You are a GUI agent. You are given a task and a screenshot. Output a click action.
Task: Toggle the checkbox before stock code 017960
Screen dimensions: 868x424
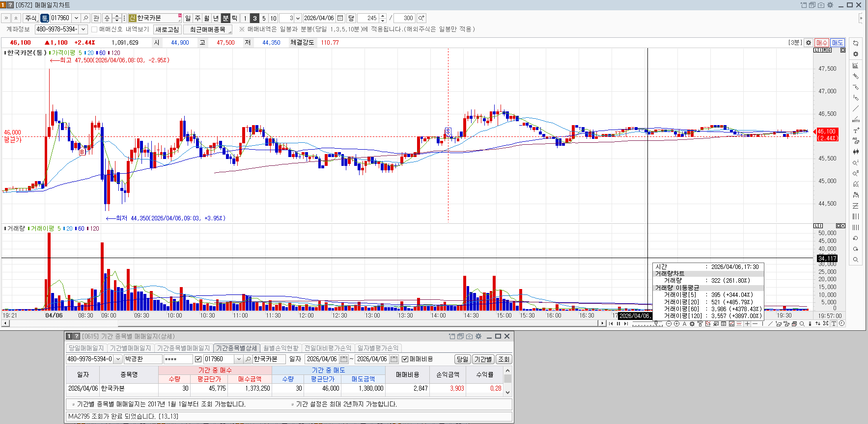pyautogui.click(x=198, y=359)
